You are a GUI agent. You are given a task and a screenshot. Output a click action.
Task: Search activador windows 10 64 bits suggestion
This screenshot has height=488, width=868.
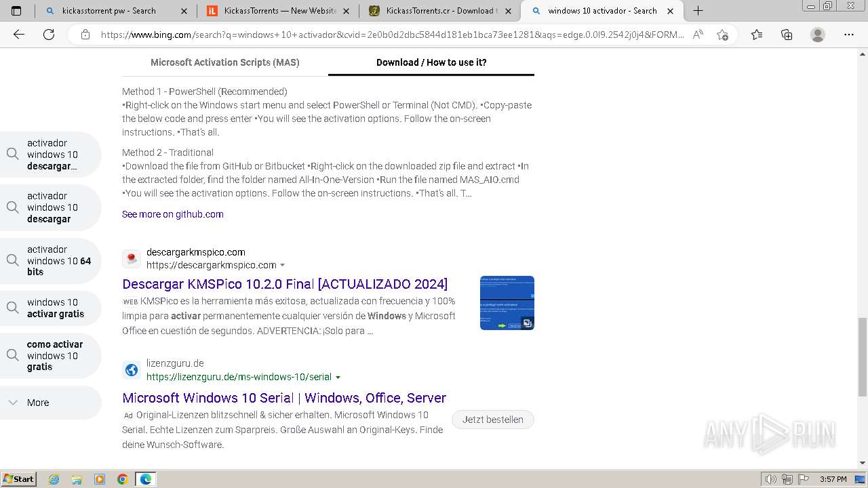tap(51, 261)
